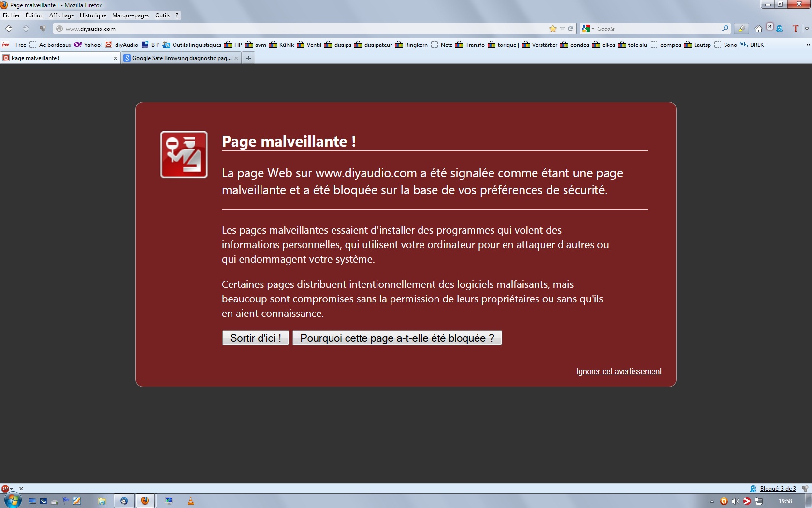Bookmark the page with the star icon

552,29
